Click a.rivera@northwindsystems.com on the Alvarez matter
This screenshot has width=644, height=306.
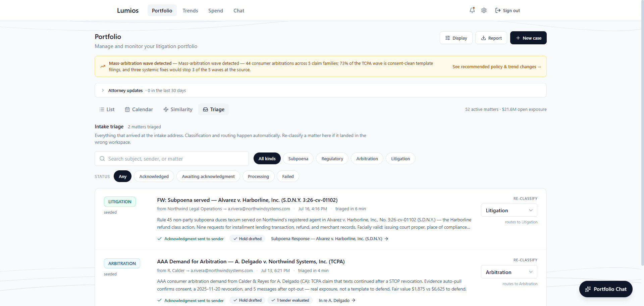(x=259, y=209)
